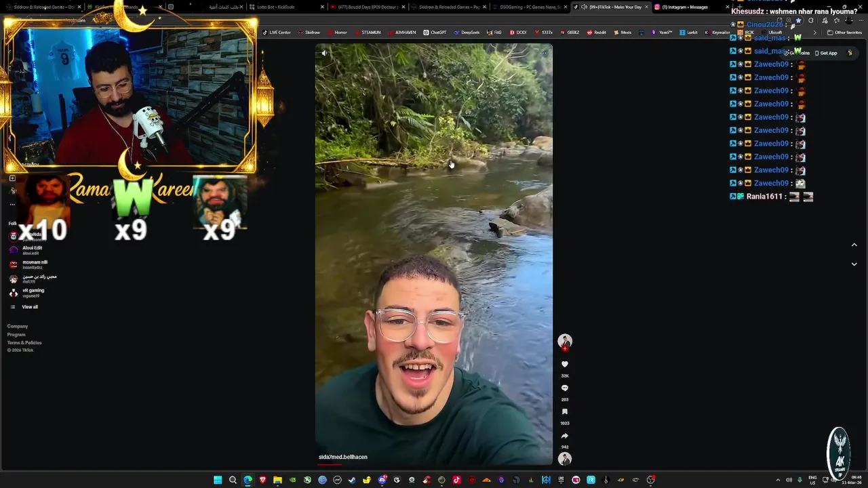Expand bookmarks bar overflow chevron
The image size is (868, 488).
tap(814, 33)
